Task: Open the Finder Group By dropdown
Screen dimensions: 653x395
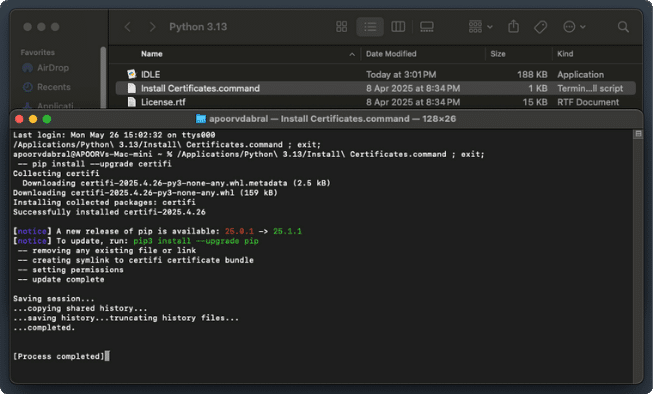Action: 481,27
